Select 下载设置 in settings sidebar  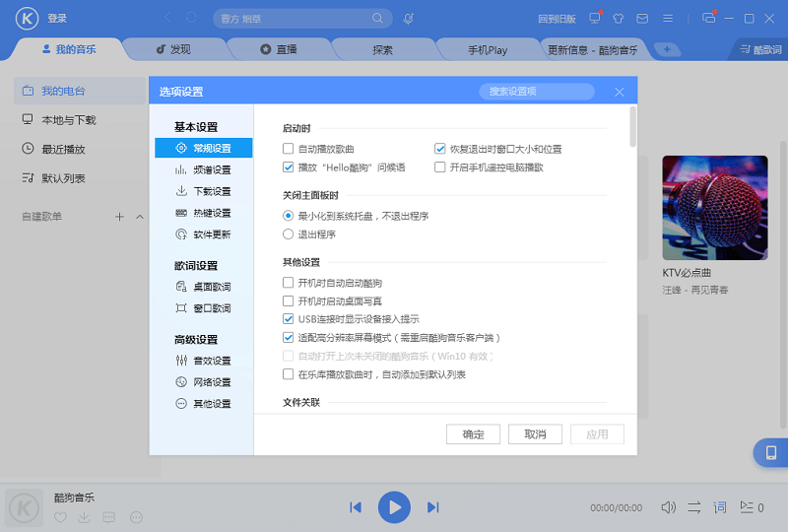204,191
